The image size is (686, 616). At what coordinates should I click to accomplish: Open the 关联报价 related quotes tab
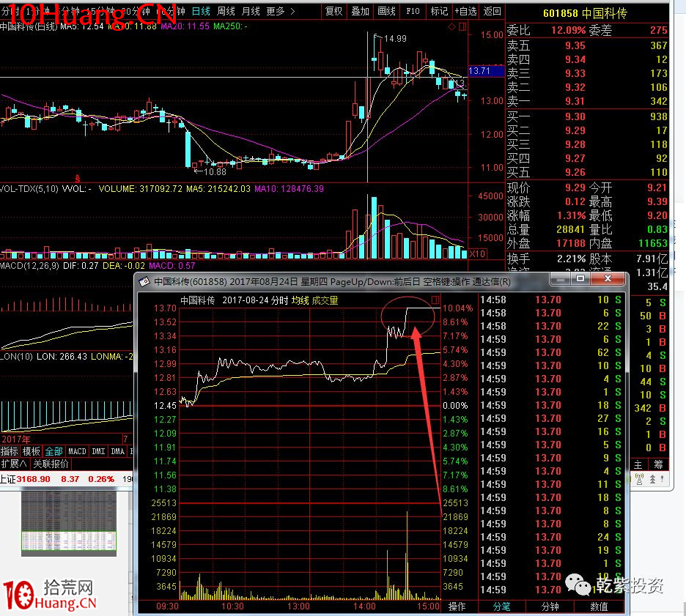point(51,464)
